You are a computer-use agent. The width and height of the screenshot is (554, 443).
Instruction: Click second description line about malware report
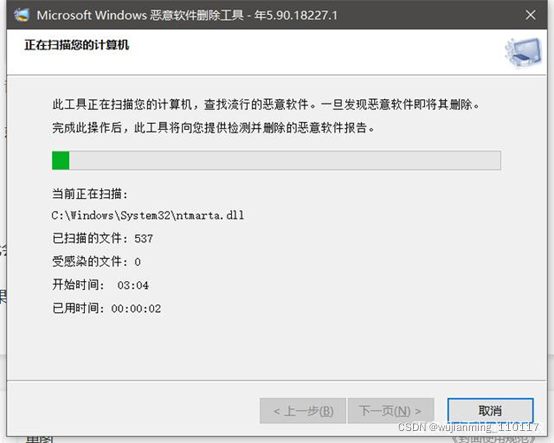pyautogui.click(x=213, y=128)
